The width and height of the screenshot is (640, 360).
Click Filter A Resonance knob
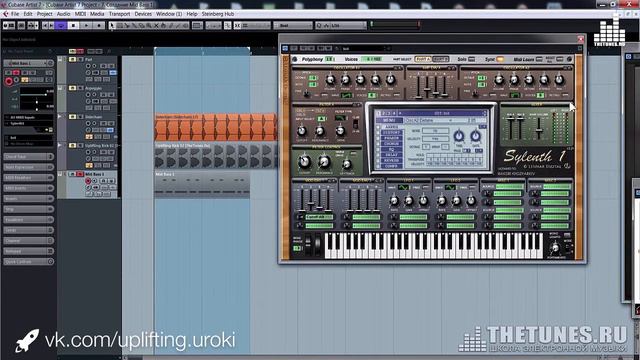320,131
